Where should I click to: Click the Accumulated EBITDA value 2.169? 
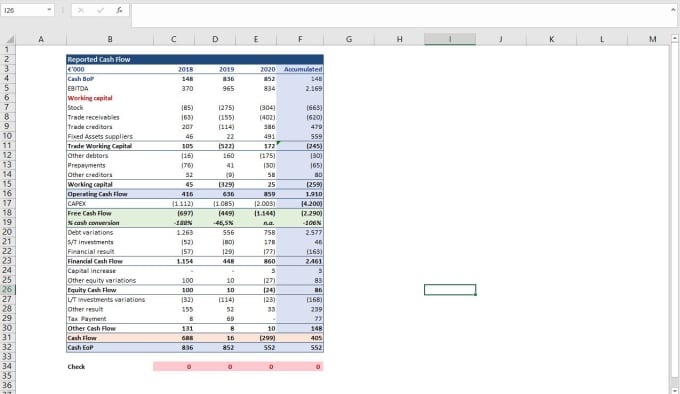[x=300, y=88]
